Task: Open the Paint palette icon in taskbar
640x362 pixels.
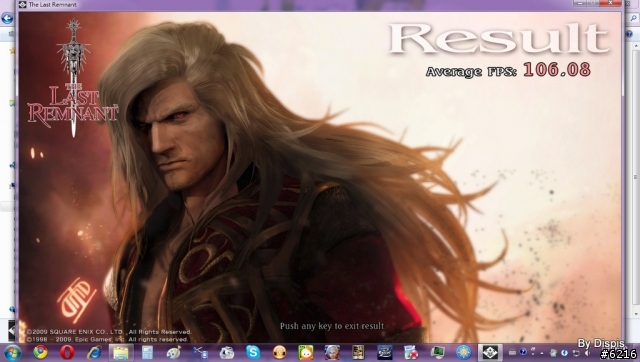Action: [174, 352]
